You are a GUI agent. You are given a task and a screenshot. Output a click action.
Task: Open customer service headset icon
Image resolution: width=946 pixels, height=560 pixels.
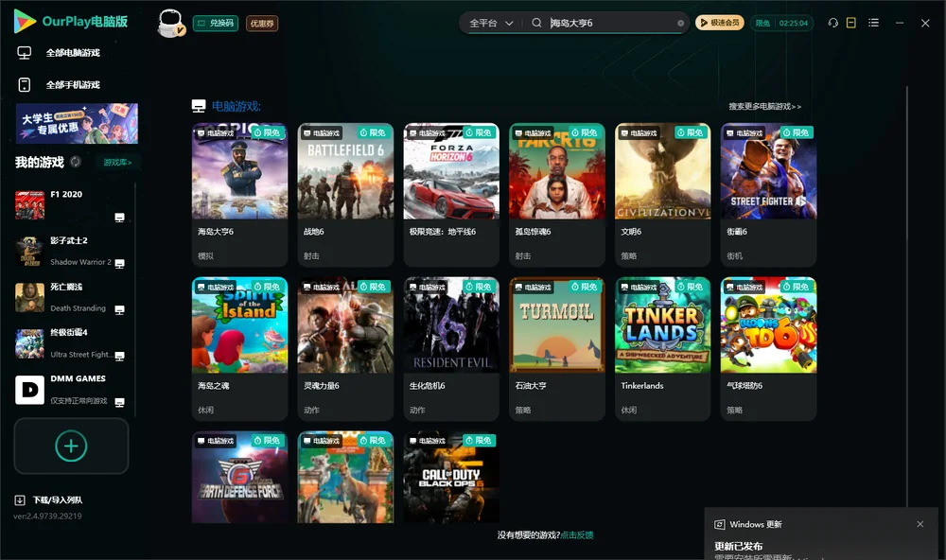tap(832, 23)
